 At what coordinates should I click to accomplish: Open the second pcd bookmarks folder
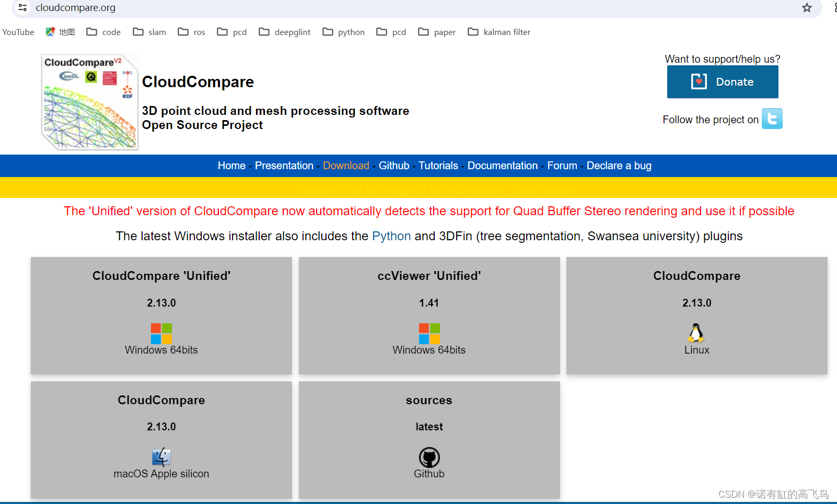(391, 32)
